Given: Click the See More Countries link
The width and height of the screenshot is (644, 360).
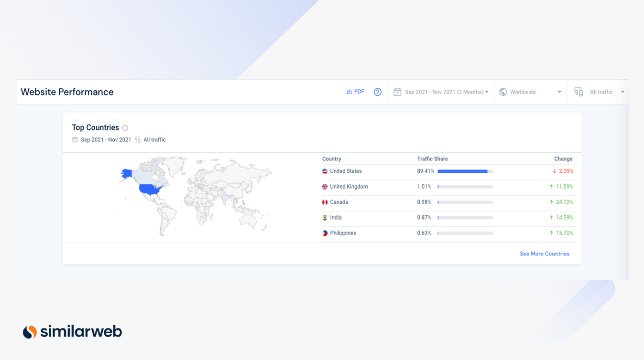Looking at the screenshot, I should tap(544, 254).
